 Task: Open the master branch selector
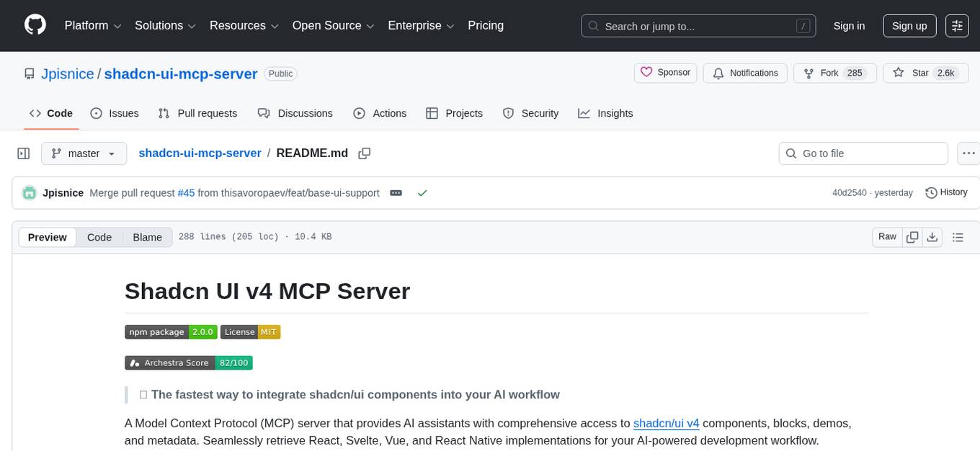[84, 153]
